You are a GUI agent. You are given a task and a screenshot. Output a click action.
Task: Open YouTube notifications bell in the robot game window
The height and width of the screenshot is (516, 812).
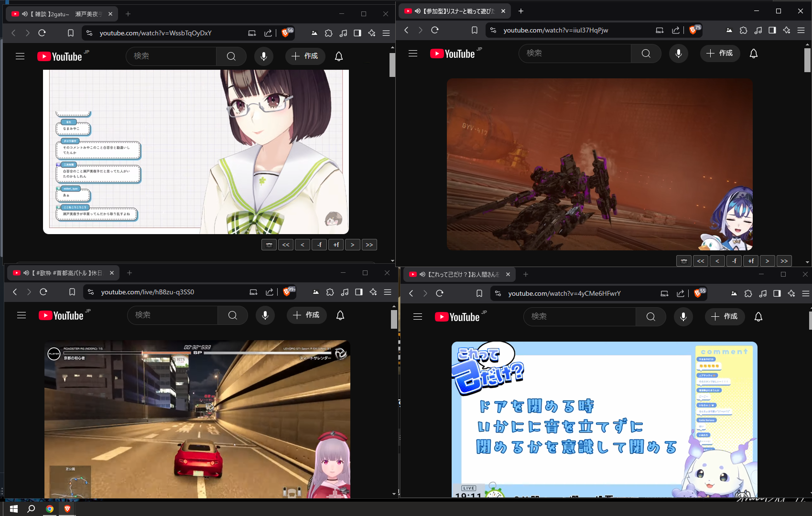[x=753, y=54]
